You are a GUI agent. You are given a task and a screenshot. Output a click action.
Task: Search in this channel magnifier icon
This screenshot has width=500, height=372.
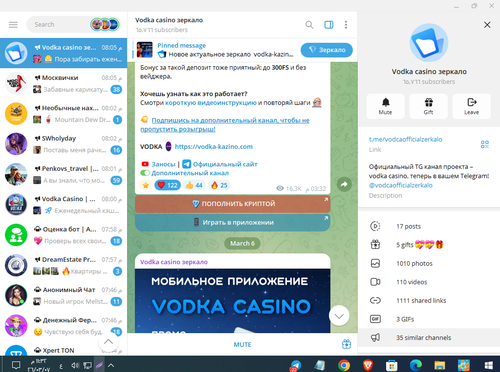(309, 25)
